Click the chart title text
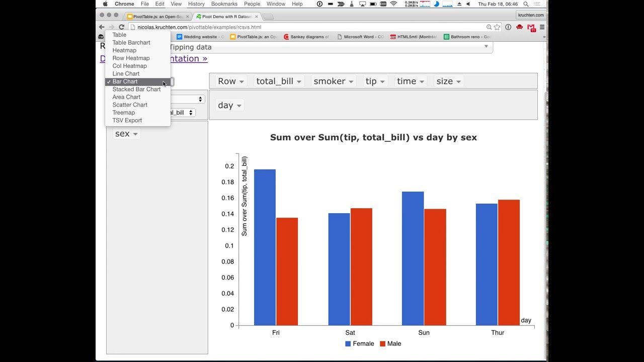644x362 pixels. [x=373, y=137]
